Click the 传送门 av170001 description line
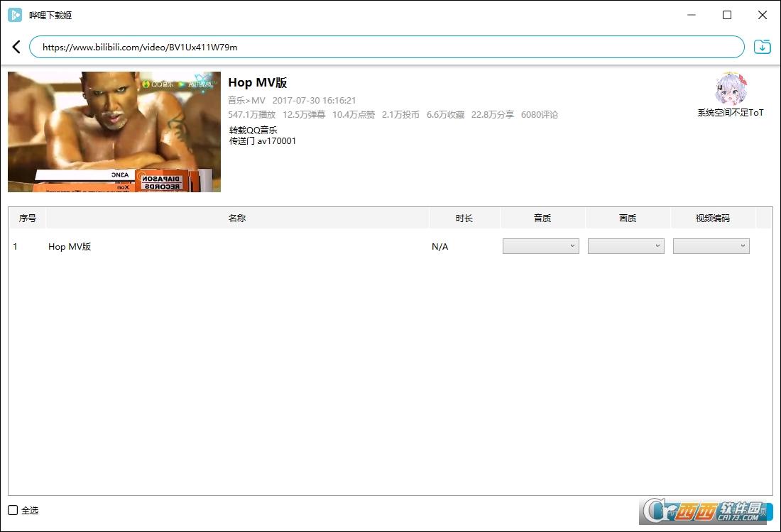Image resolution: width=781 pixels, height=532 pixels. pos(263,141)
